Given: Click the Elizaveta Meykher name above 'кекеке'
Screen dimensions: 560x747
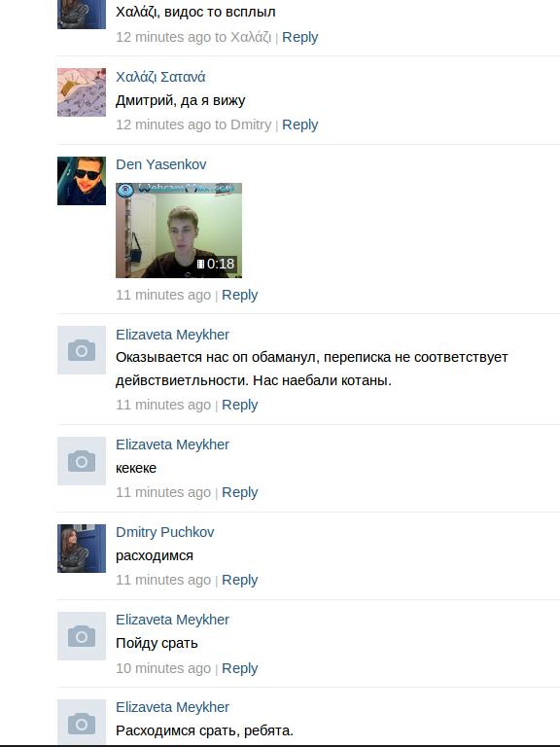Looking at the screenshot, I should [x=172, y=445].
